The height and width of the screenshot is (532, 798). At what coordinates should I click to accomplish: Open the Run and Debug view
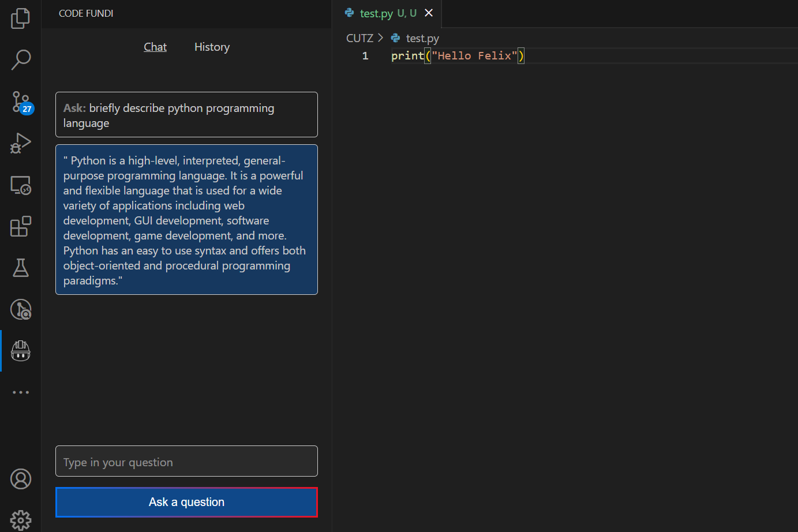coord(21,143)
